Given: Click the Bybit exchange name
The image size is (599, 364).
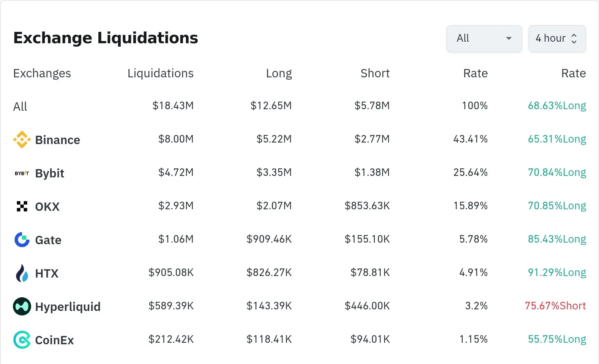Looking at the screenshot, I should [49, 173].
